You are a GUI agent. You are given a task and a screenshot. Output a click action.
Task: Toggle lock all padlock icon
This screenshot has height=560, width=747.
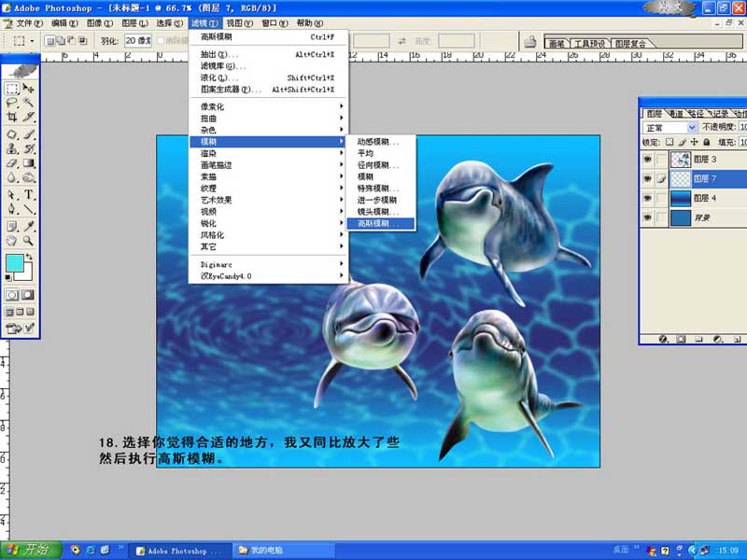[x=707, y=142]
